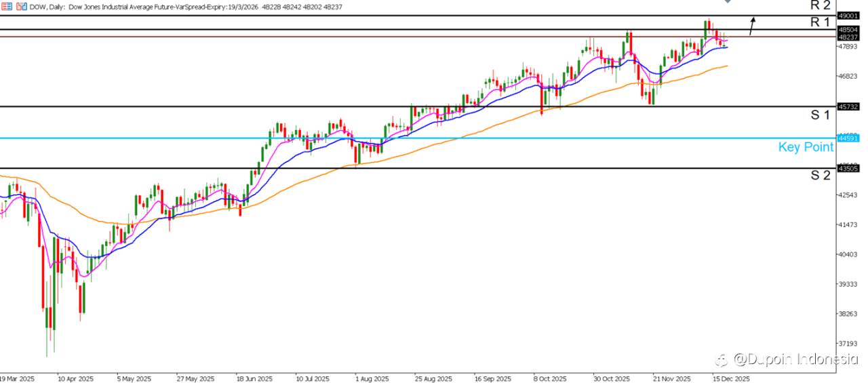Click the 41473 price axis value
The height and width of the screenshot is (383, 868).
[849, 224]
